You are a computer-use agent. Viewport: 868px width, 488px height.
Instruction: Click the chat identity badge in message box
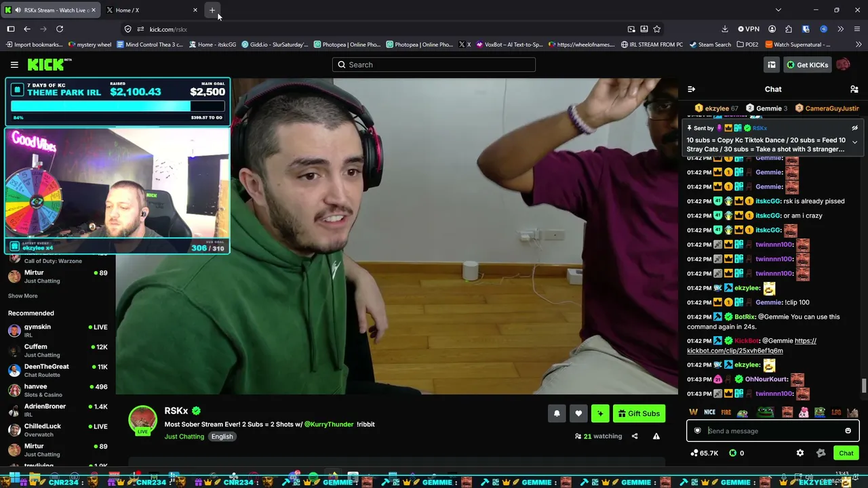[697, 431]
